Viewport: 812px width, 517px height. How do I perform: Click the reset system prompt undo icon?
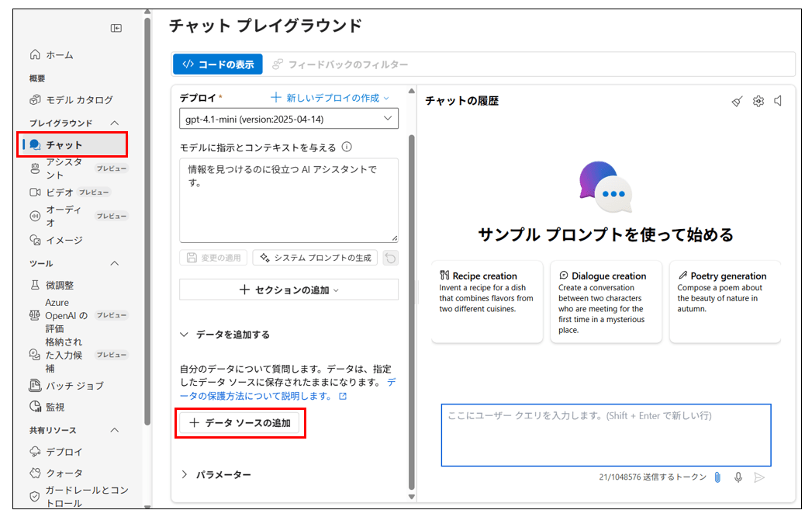pyautogui.click(x=391, y=258)
